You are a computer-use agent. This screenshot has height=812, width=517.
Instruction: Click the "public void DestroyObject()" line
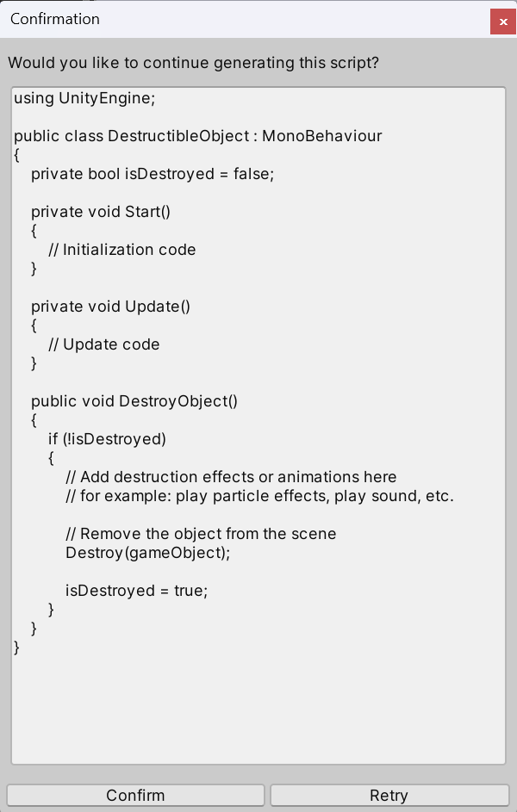coord(134,401)
